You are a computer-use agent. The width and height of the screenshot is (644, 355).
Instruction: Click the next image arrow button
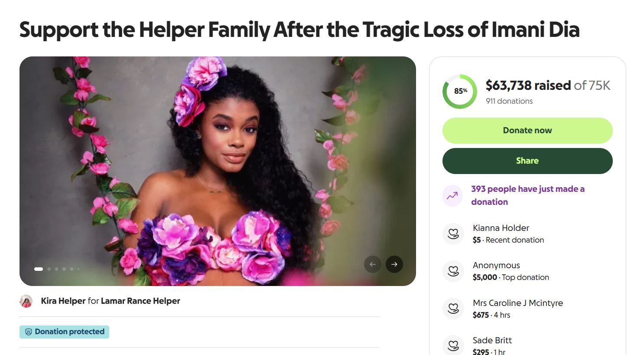point(394,264)
